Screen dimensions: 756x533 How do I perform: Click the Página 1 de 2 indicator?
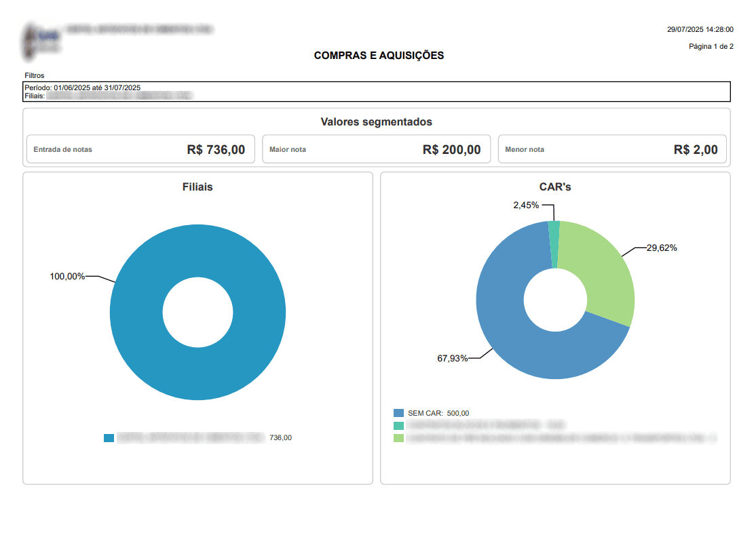coord(711,47)
